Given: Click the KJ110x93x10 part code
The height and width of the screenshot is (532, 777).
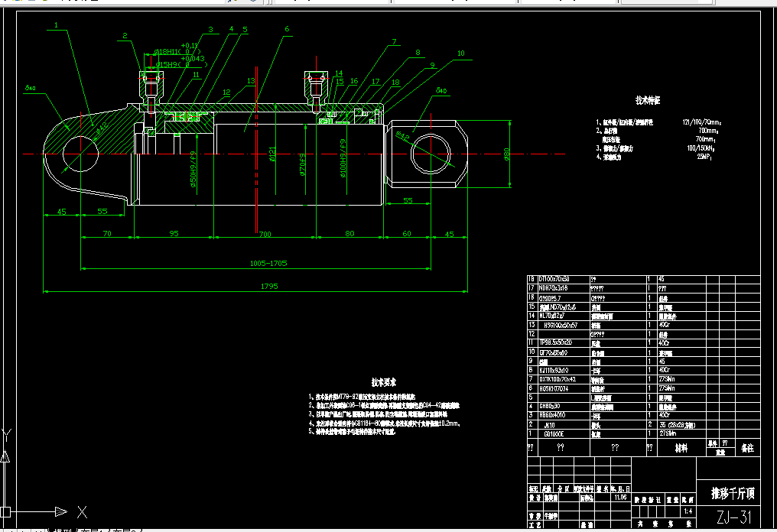Looking at the screenshot, I should point(554,371).
